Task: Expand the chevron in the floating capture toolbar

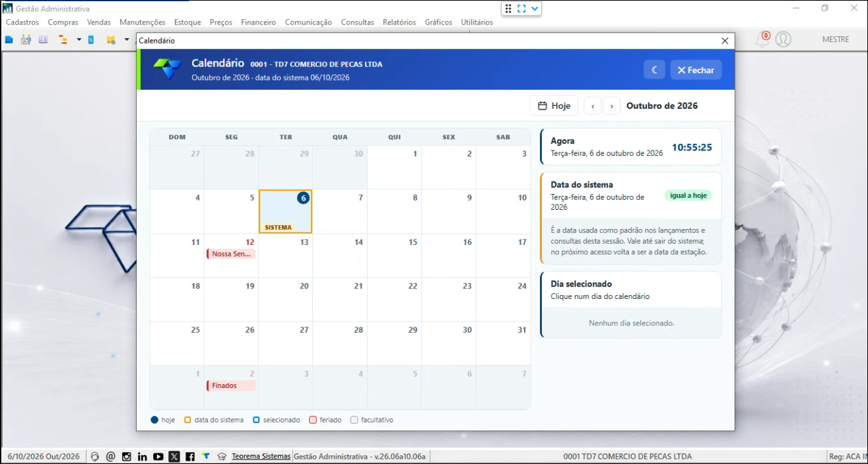Action: point(535,9)
